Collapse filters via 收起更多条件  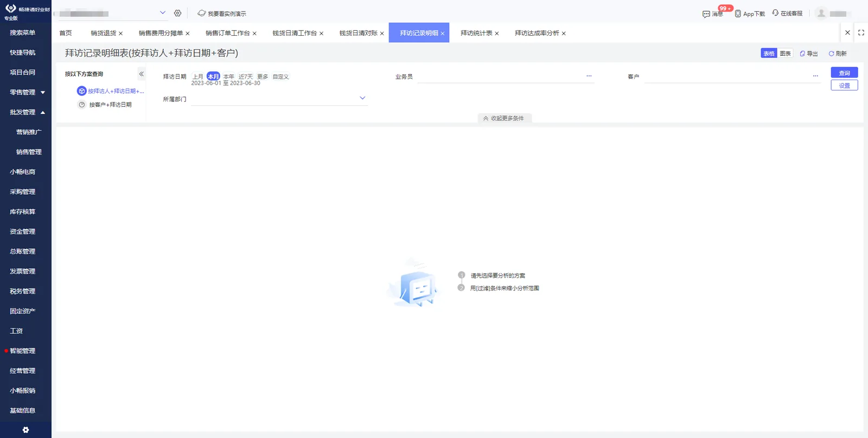click(505, 118)
